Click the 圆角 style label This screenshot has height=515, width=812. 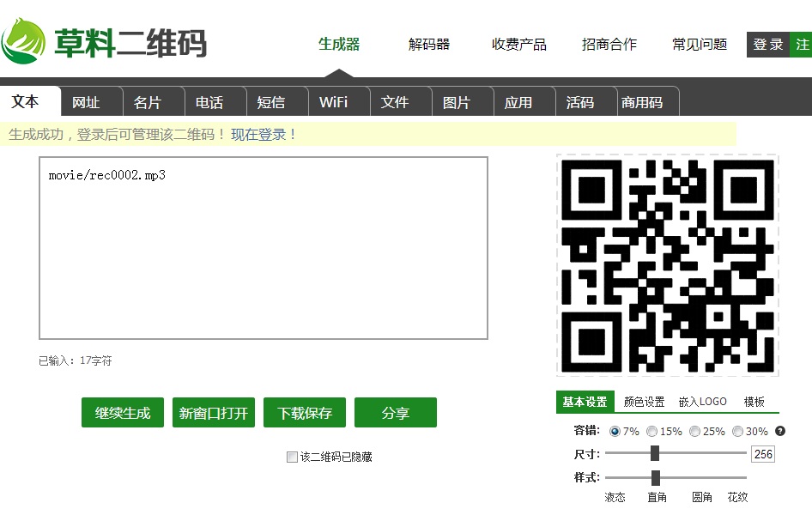click(701, 497)
